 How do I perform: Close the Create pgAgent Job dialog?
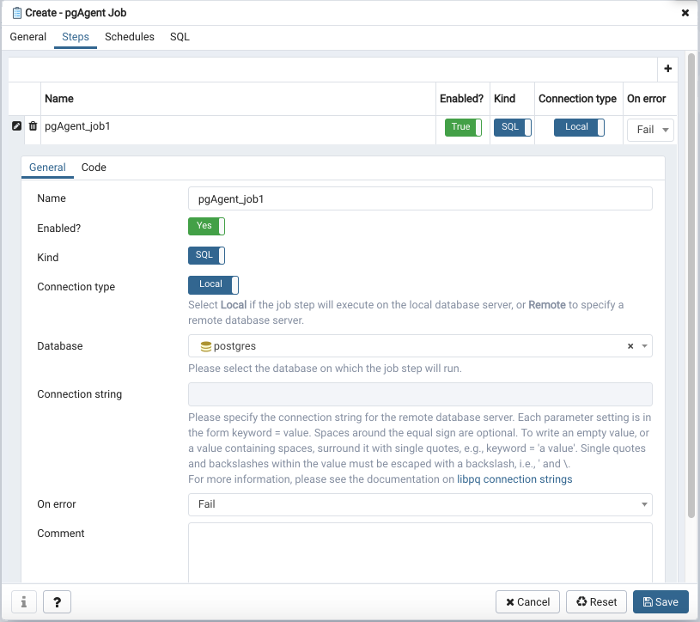[x=685, y=13]
